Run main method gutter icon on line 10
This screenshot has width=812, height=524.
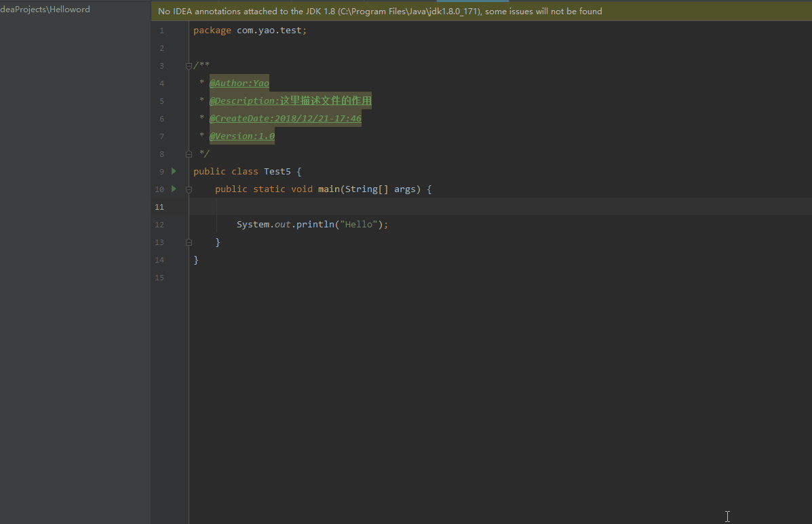[x=174, y=189]
